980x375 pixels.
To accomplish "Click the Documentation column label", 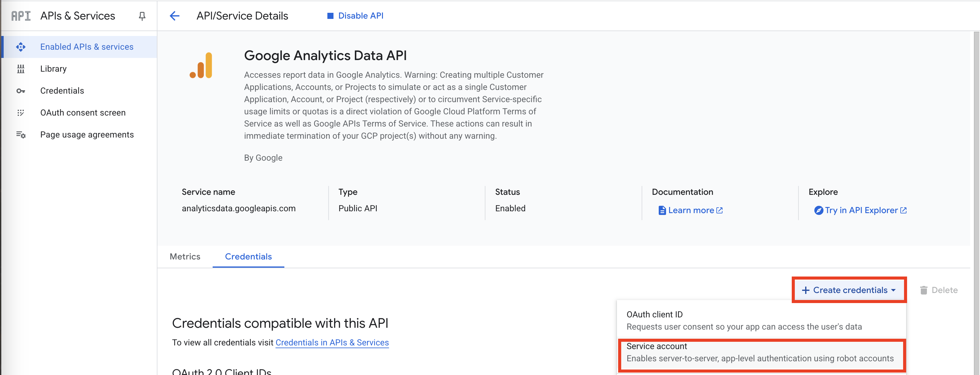I will point(683,192).
